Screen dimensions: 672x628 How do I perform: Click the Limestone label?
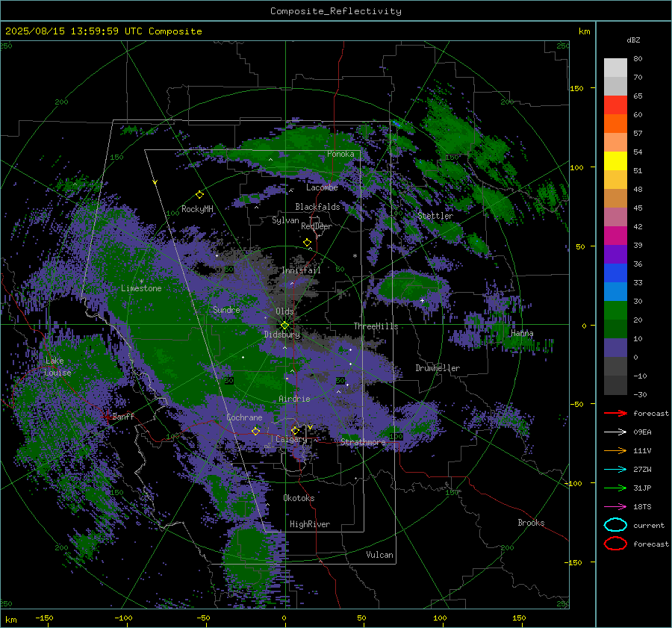pyautogui.click(x=141, y=288)
